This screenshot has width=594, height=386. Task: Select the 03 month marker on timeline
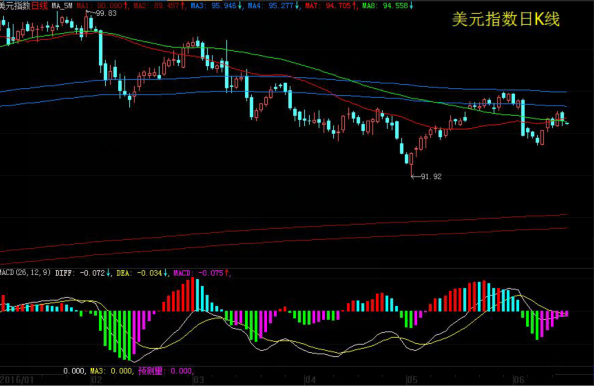point(199,380)
